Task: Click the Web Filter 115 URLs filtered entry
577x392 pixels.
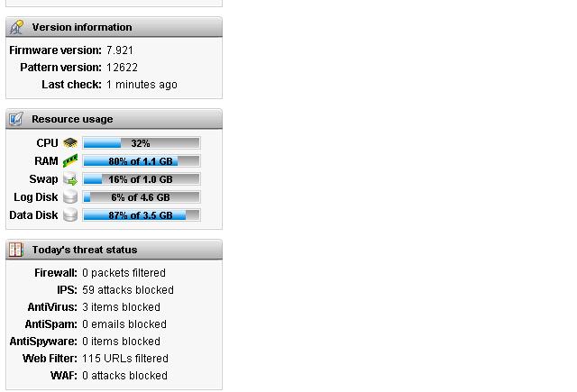Action: coord(96,358)
